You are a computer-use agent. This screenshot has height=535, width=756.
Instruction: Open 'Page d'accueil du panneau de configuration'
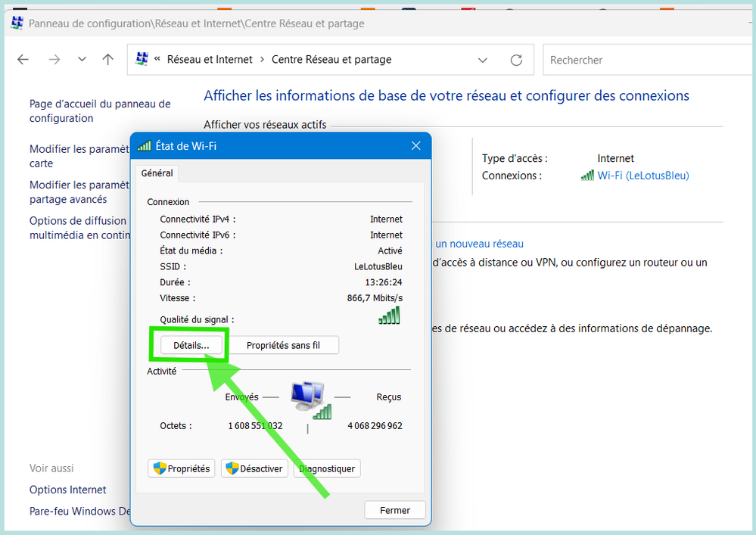pos(100,110)
